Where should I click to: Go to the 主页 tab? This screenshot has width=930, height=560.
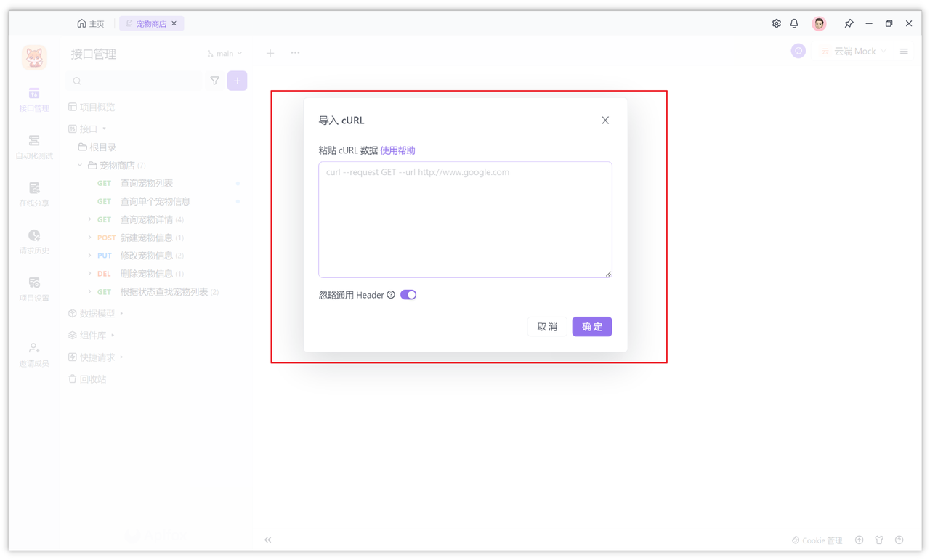coord(91,23)
